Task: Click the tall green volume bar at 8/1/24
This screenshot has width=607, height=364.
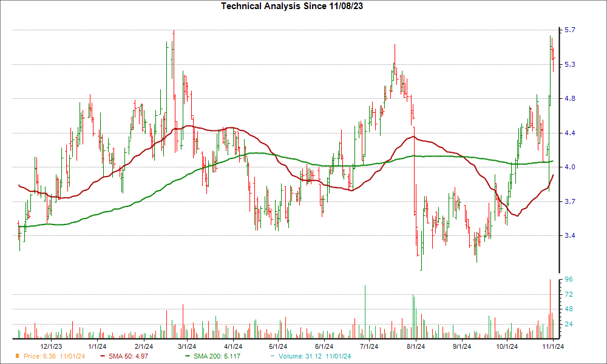Action: pos(413,317)
